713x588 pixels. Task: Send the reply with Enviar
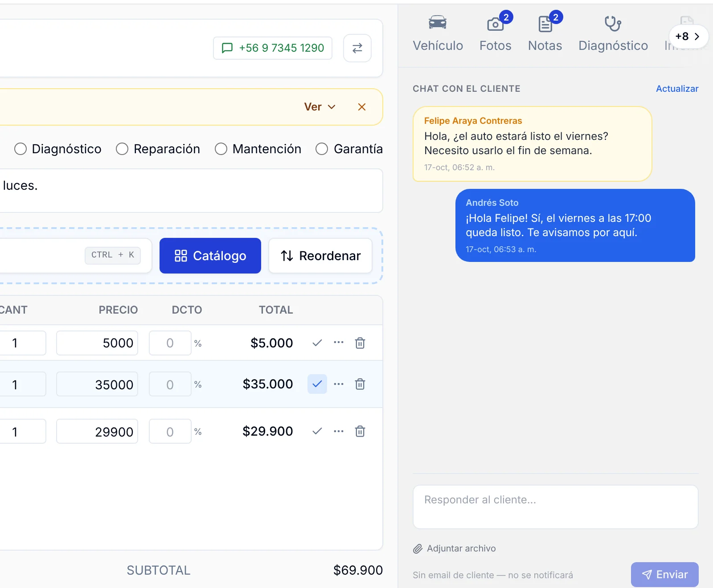coord(665,575)
